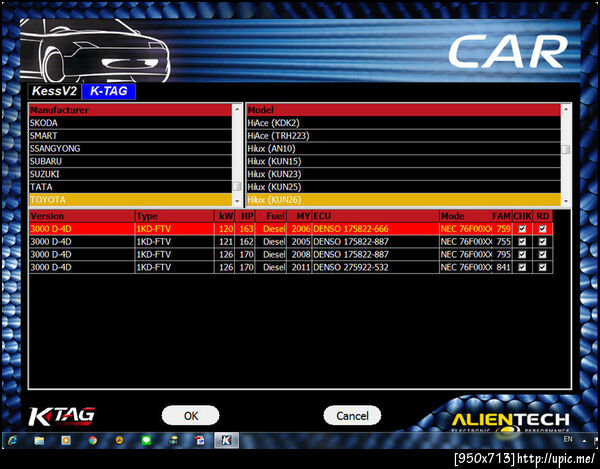
Task: Click the Model column header
Action: (x=403, y=110)
